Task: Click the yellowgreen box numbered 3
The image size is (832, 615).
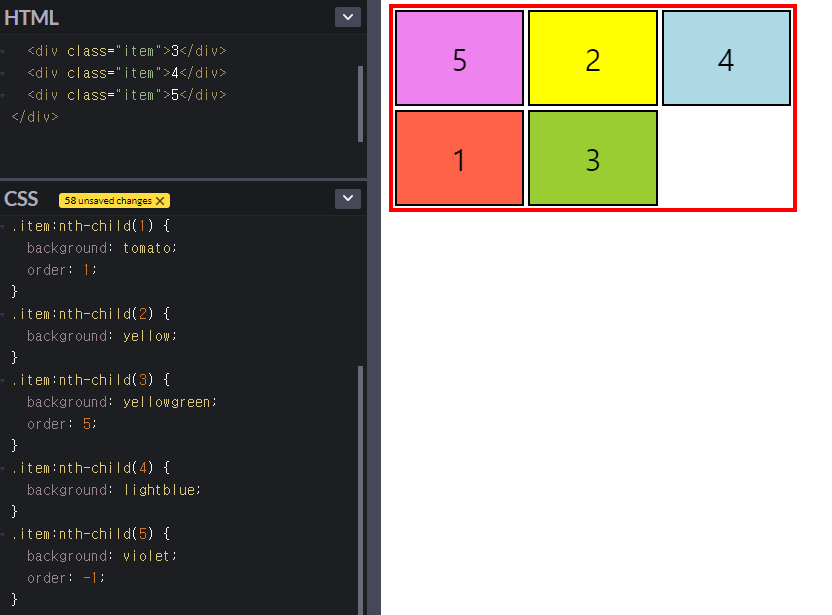Action: 593,158
